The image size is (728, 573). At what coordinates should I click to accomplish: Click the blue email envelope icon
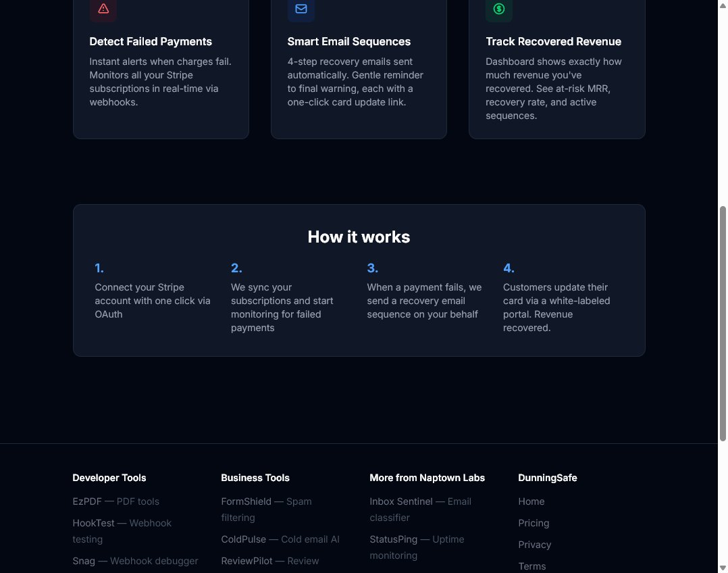pos(301,9)
